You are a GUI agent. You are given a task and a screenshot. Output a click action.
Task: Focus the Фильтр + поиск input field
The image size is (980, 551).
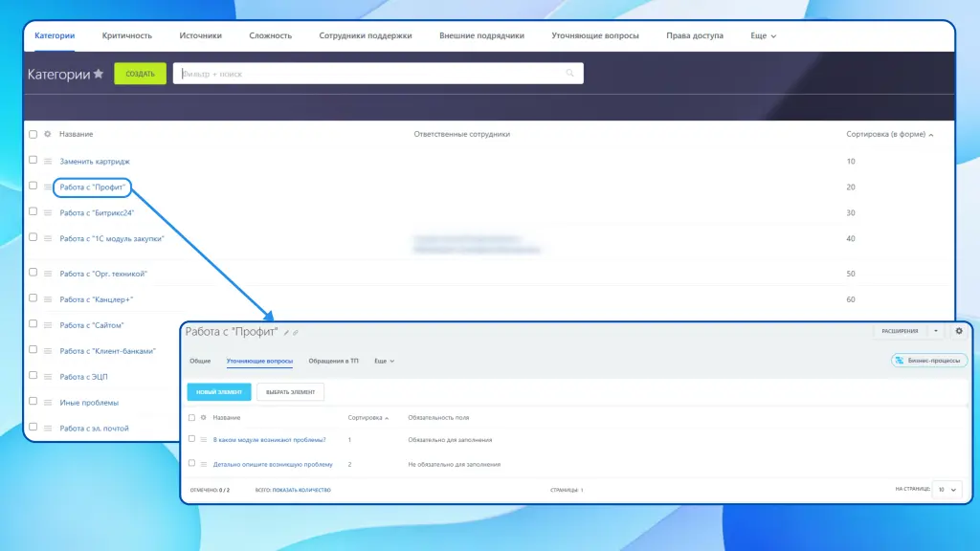pos(378,73)
